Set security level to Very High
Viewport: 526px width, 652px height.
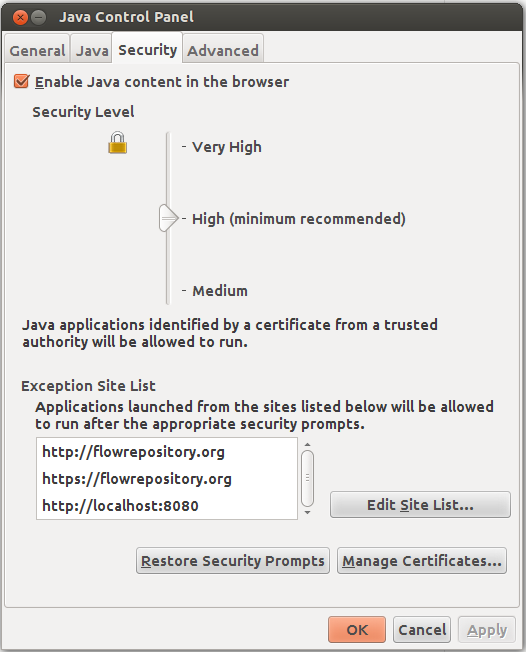click(x=227, y=147)
